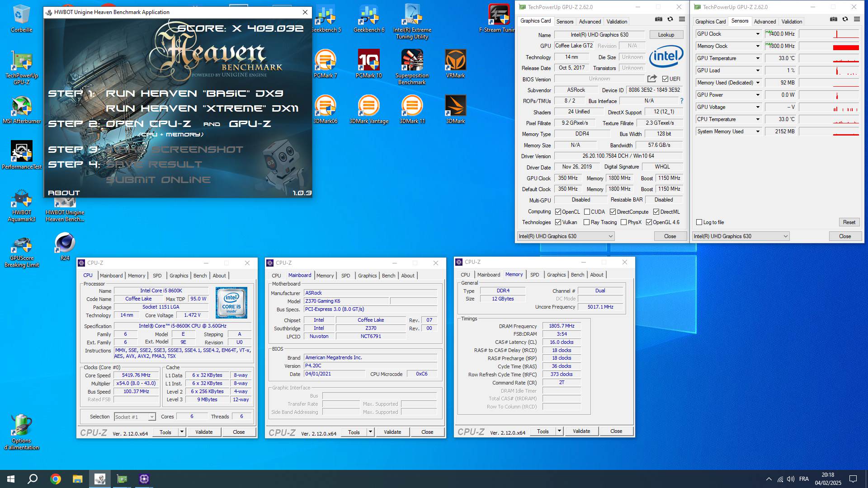Click screenshot camera icon in left GPU-Z window
Image resolution: width=868 pixels, height=488 pixels.
pyautogui.click(x=659, y=19)
